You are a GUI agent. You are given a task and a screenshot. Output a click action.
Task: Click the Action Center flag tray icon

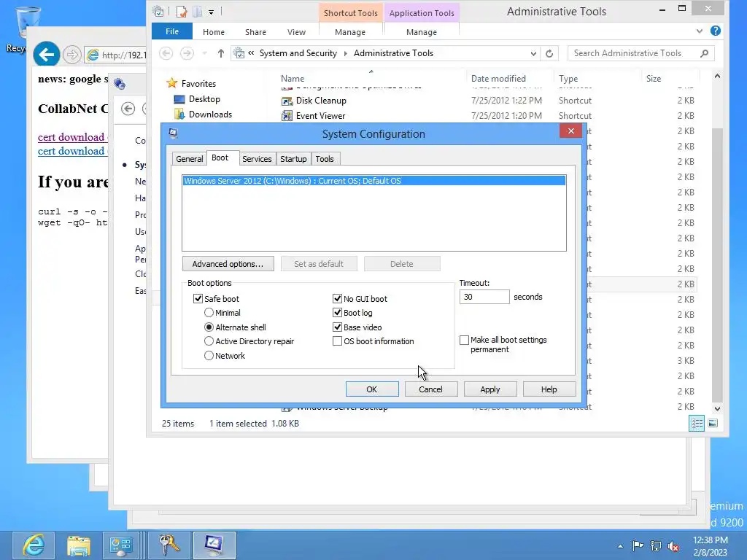click(638, 545)
